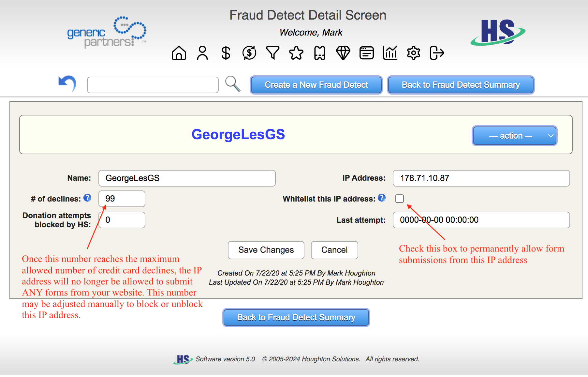Click the Cancel button
The height and width of the screenshot is (377, 588).
pos(334,250)
